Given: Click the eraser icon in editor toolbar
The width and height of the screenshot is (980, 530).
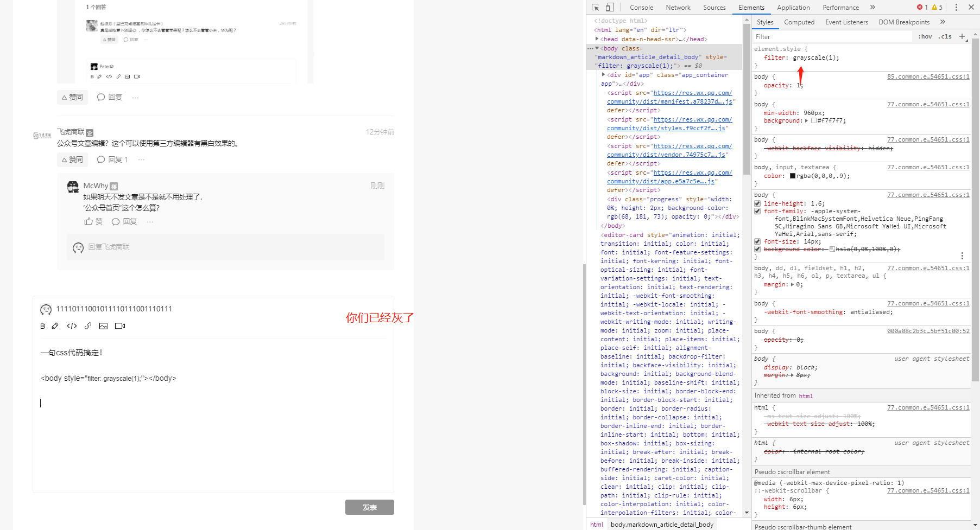Looking at the screenshot, I should pos(55,326).
